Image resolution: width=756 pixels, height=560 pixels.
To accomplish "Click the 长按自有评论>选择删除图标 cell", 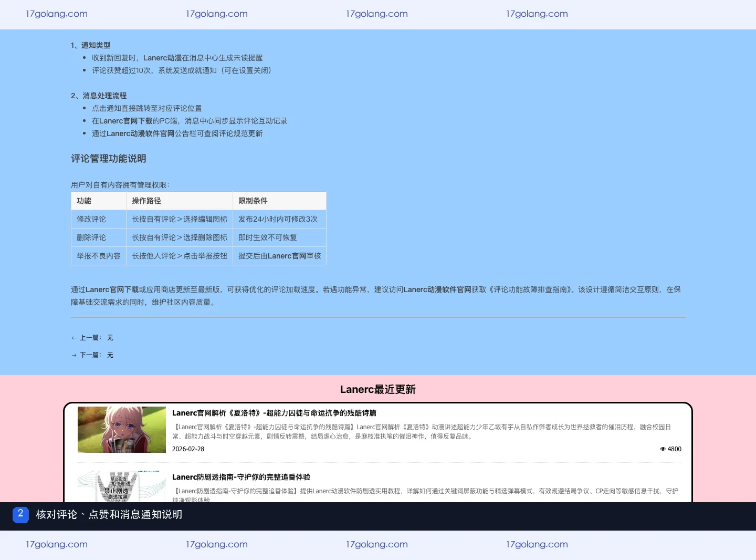I will 180,237.
